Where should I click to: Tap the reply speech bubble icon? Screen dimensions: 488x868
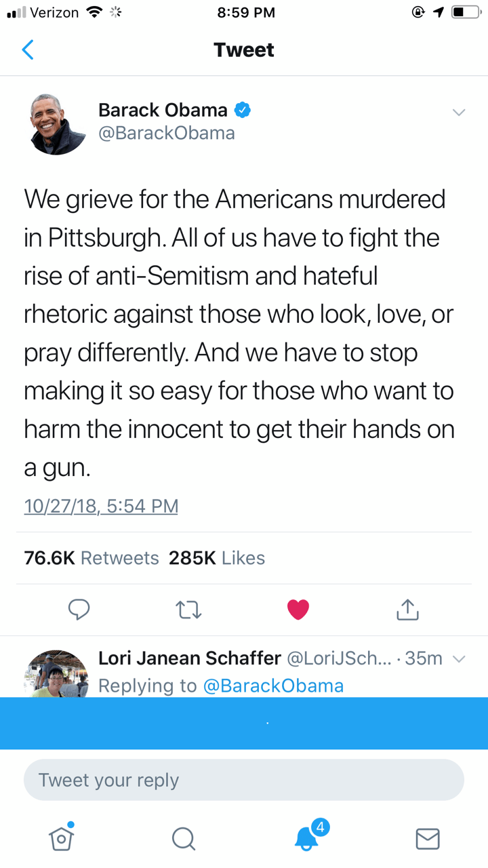[79, 610]
